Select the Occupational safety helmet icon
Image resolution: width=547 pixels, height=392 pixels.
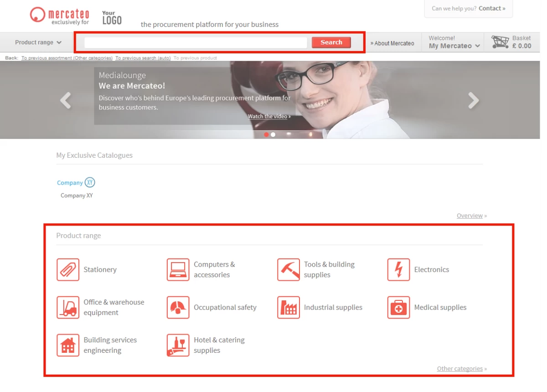coord(178,307)
